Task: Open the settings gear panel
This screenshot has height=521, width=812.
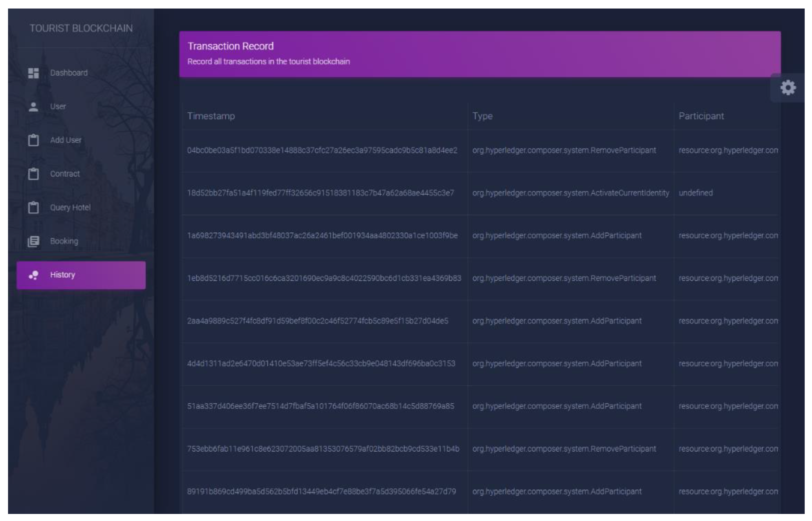Action: (x=788, y=88)
